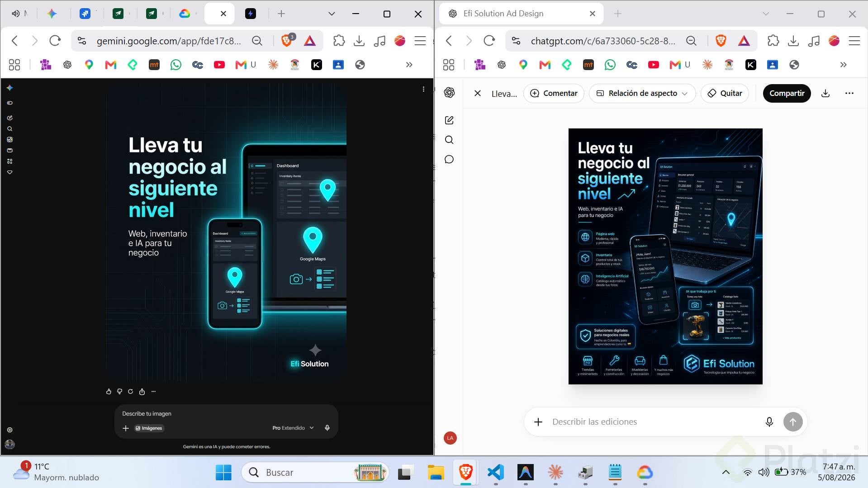Open File Explorer from the taskbar
Viewport: 868px width, 488px height.
coord(436,473)
